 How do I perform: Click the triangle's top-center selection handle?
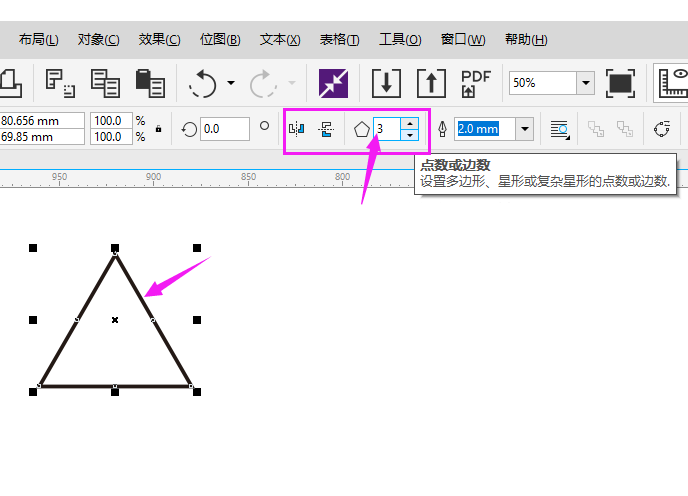115,248
